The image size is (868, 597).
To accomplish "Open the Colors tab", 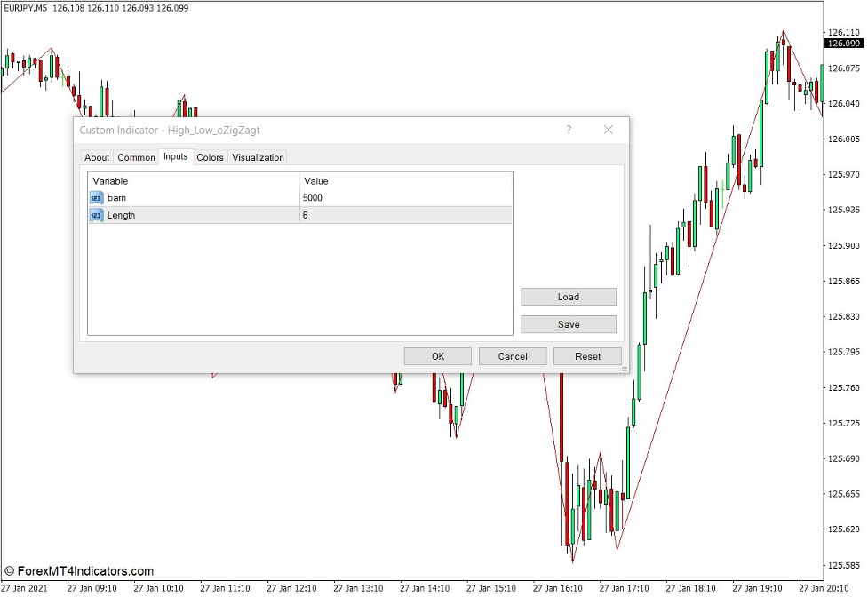I will tap(210, 157).
